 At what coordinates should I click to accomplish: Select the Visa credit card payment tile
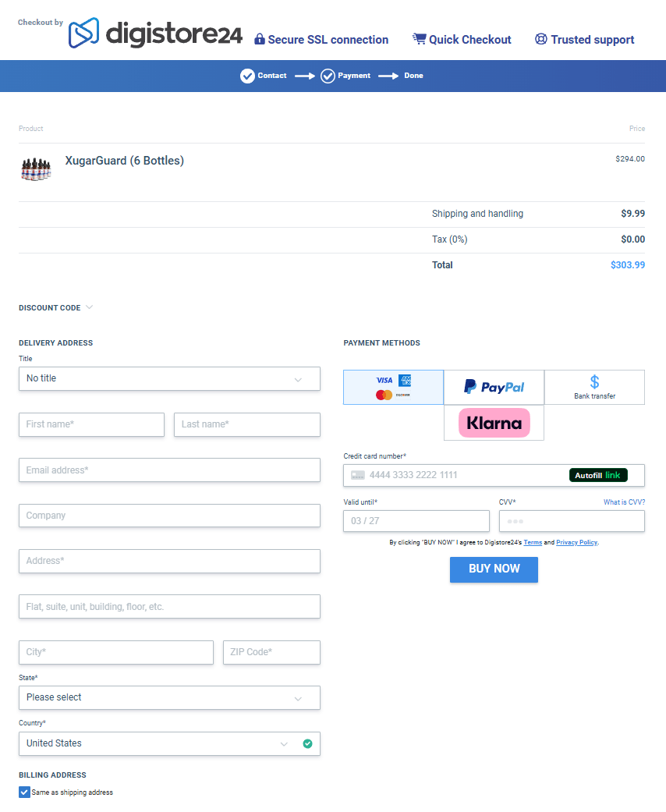[393, 387]
